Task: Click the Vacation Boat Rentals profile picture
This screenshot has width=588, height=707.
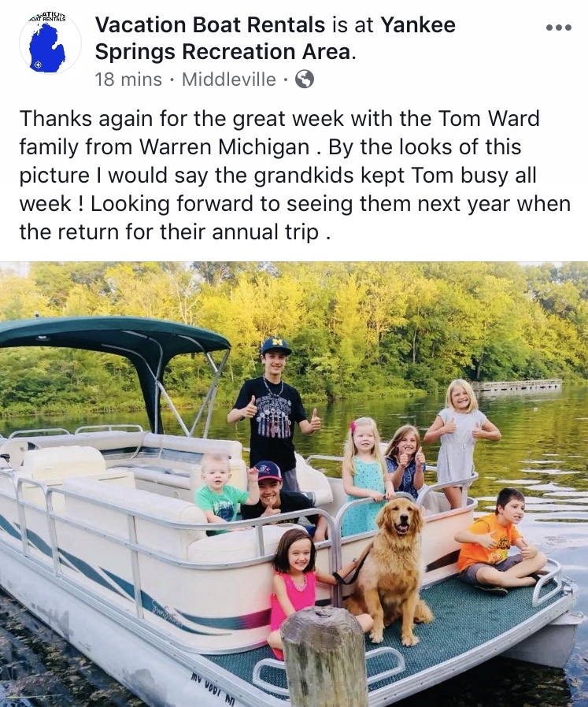Action: [x=50, y=44]
